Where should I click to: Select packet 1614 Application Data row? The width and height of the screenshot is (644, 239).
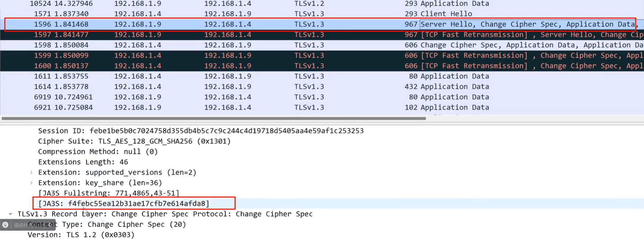pos(322,87)
